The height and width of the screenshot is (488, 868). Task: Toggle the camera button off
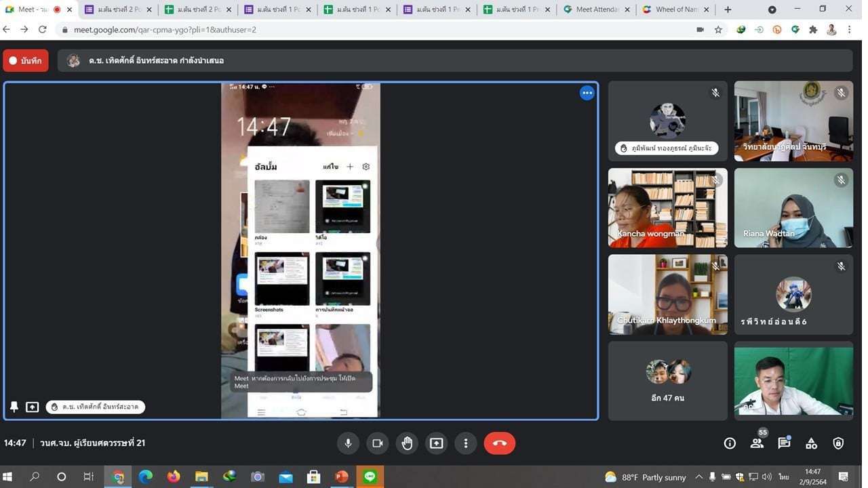pyautogui.click(x=377, y=443)
